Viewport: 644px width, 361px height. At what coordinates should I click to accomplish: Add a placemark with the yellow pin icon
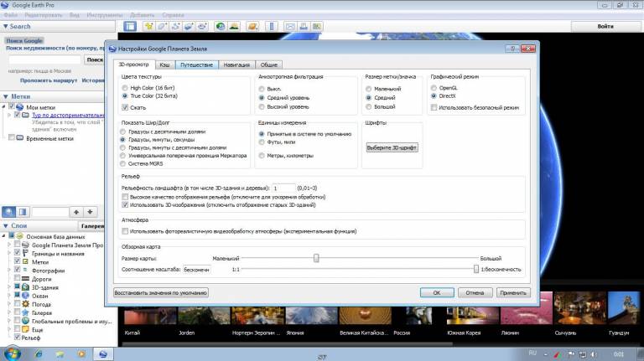[x=149, y=26]
